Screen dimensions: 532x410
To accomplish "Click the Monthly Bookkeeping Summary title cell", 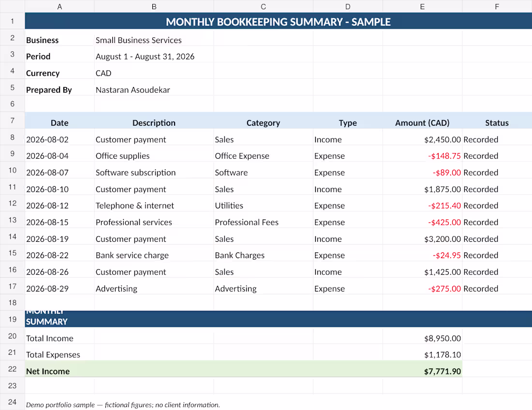I will 278,22.
